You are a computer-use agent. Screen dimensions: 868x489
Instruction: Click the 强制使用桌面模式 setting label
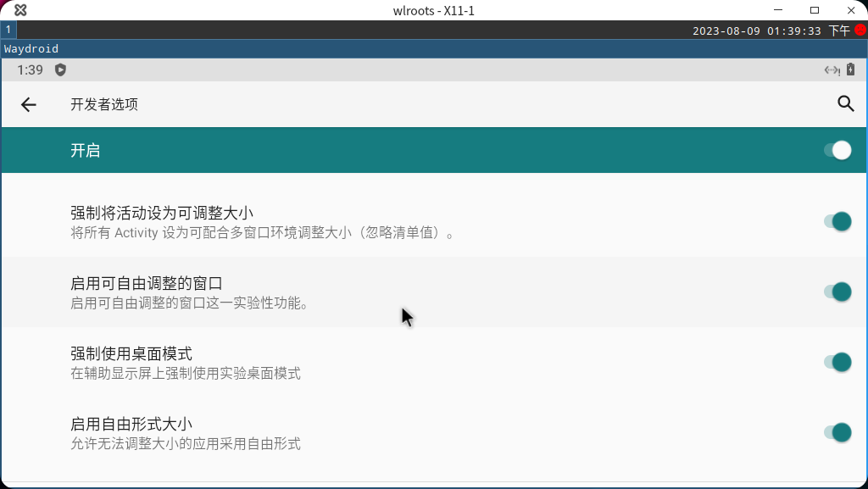coord(132,353)
